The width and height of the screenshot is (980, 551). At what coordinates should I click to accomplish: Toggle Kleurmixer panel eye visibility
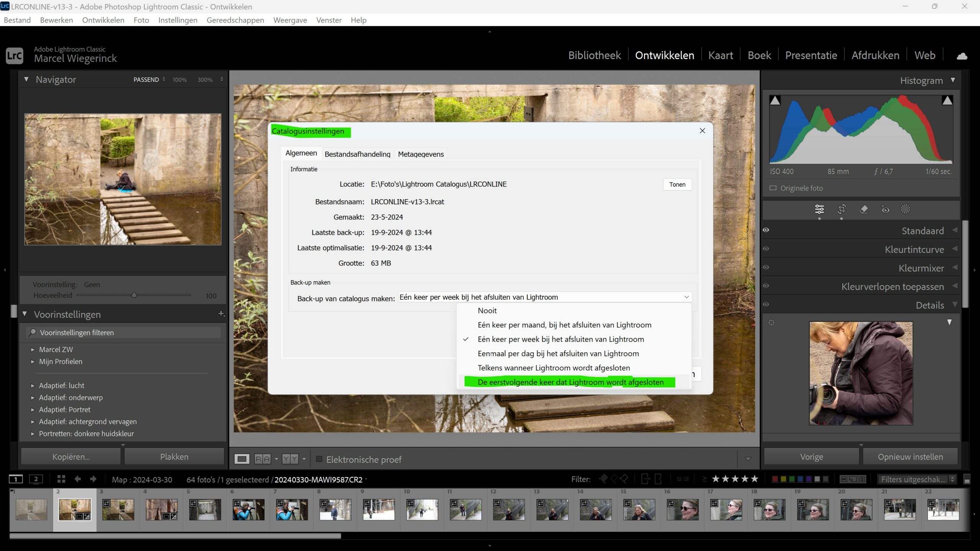click(766, 268)
